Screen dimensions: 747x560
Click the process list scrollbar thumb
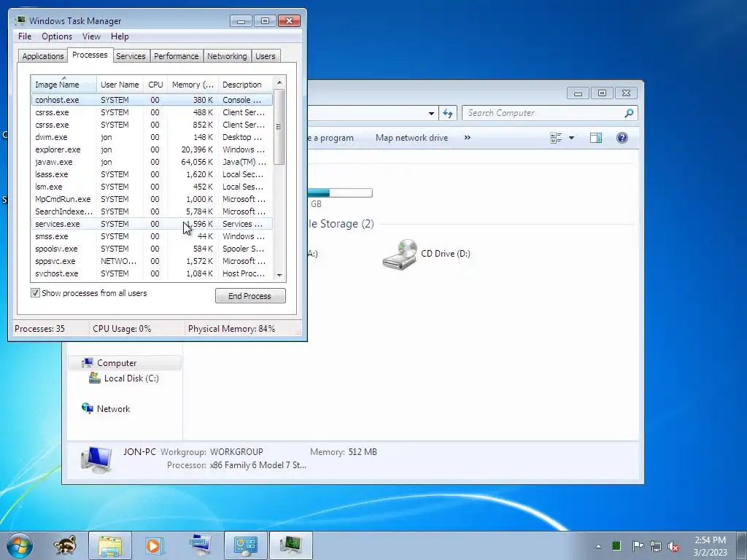click(279, 127)
